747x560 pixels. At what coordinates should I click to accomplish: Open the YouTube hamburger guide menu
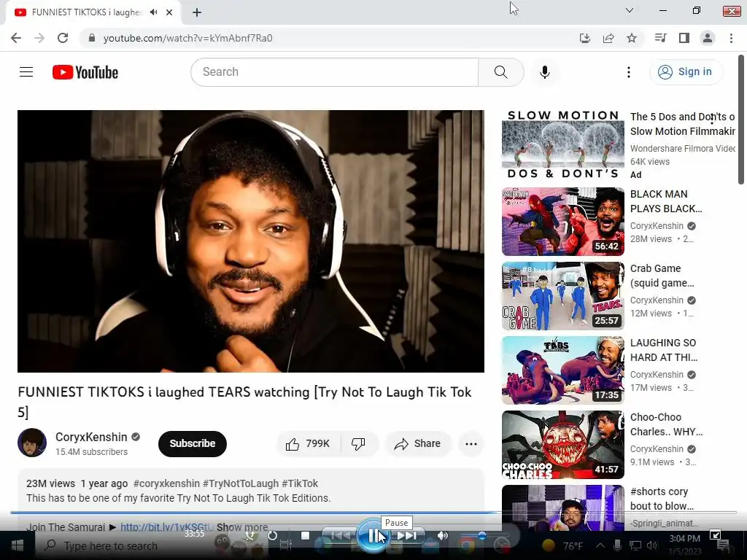26,72
